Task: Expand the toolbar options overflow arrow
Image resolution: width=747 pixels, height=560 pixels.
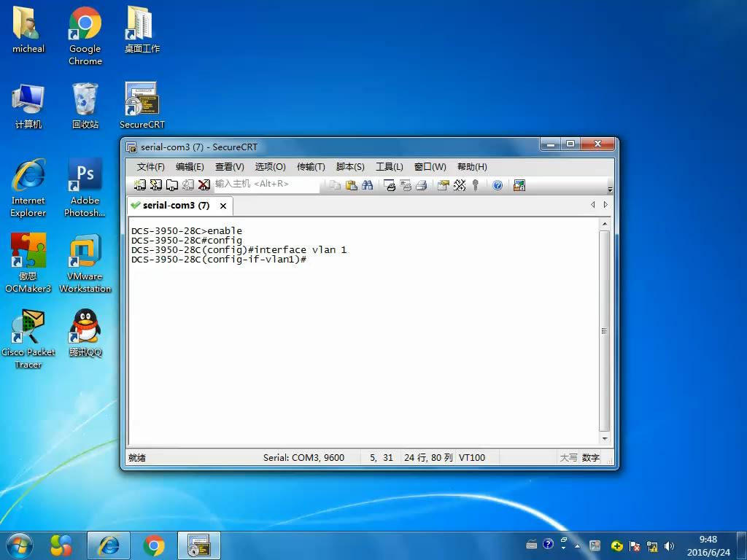Action: pyautogui.click(x=611, y=189)
